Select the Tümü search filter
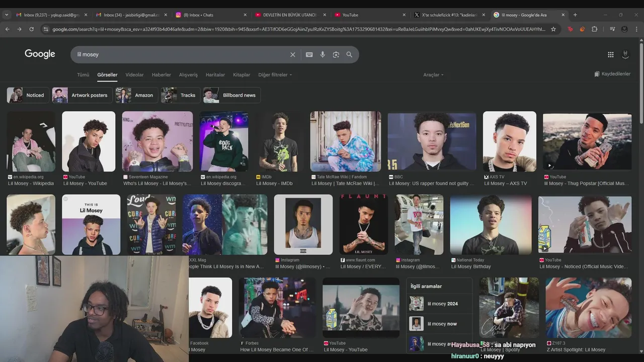644x362 pixels. pyautogui.click(x=83, y=75)
